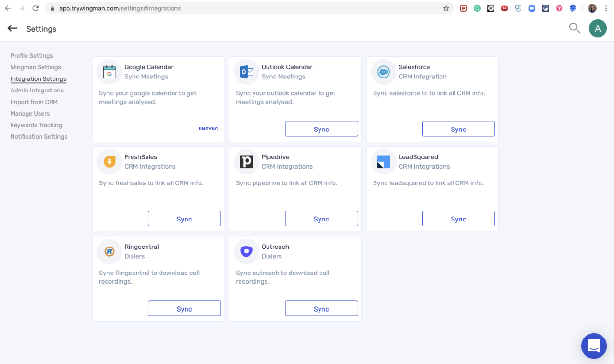Go back using the Settings back arrow

coord(13,29)
